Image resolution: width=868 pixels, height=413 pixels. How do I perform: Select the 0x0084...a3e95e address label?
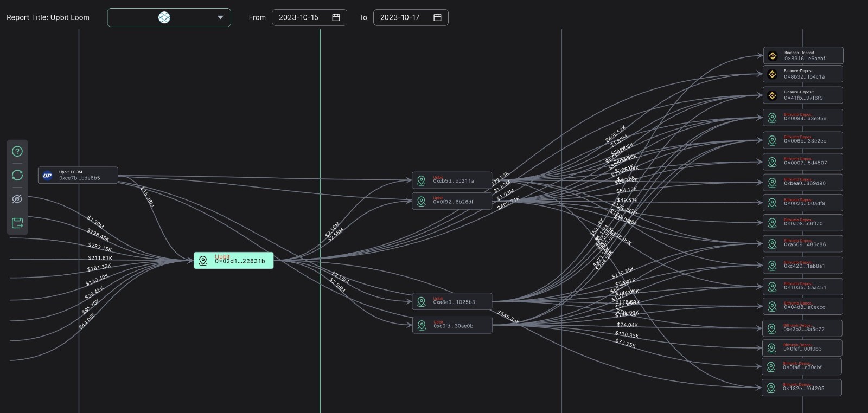click(x=805, y=118)
